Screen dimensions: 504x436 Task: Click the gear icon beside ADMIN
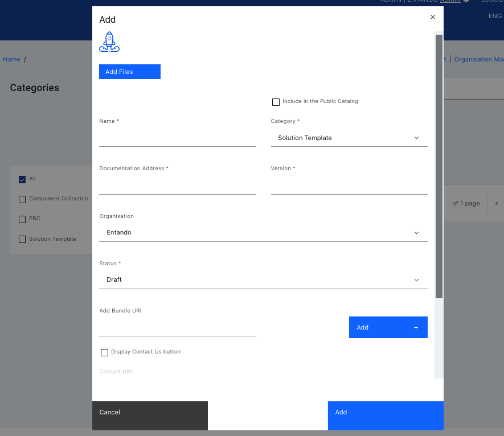(x=466, y=2)
